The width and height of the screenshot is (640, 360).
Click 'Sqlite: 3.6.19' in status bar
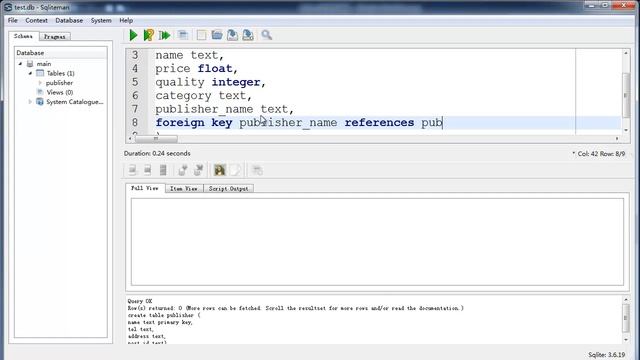(x=607, y=355)
